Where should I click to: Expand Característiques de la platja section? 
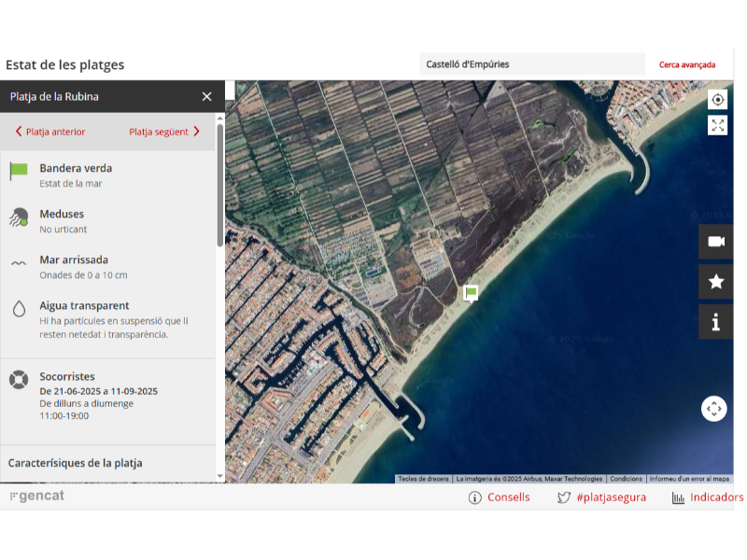tap(76, 463)
